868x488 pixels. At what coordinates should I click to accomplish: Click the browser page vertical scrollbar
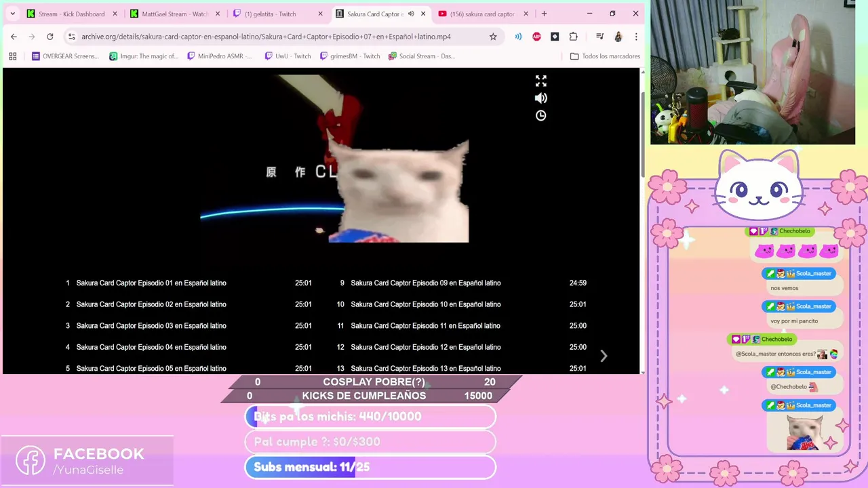pos(643,136)
